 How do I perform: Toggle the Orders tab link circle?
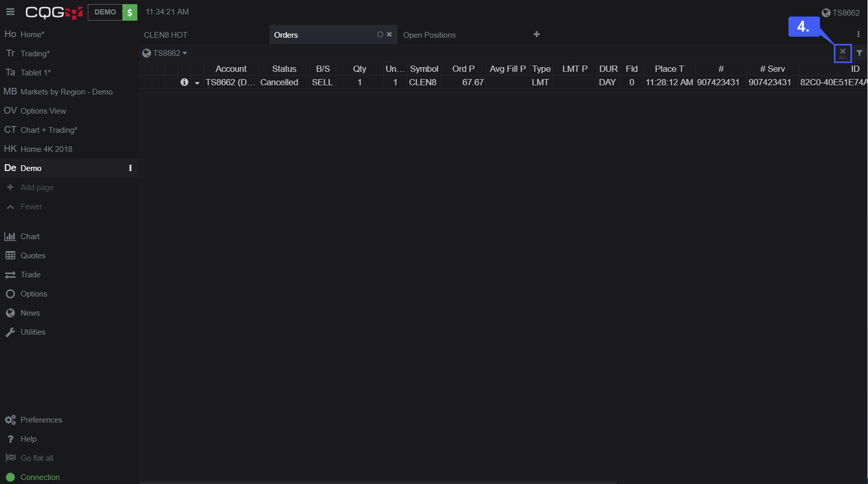380,35
